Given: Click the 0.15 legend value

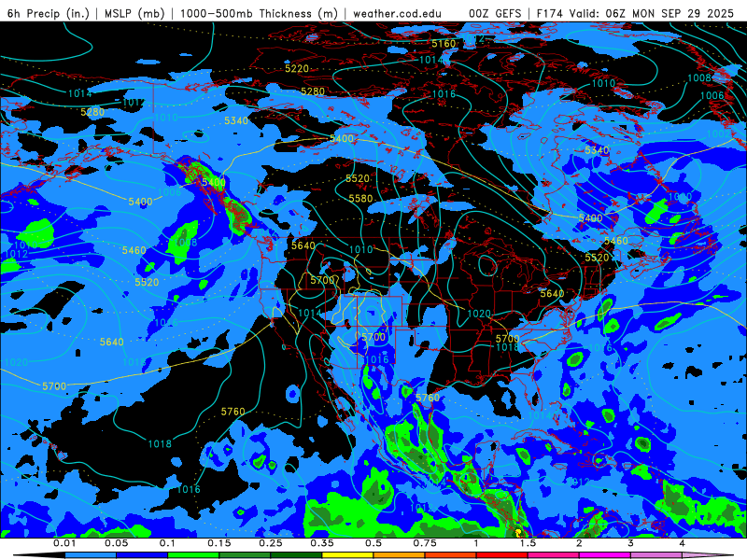Looking at the screenshot, I should (x=219, y=543).
